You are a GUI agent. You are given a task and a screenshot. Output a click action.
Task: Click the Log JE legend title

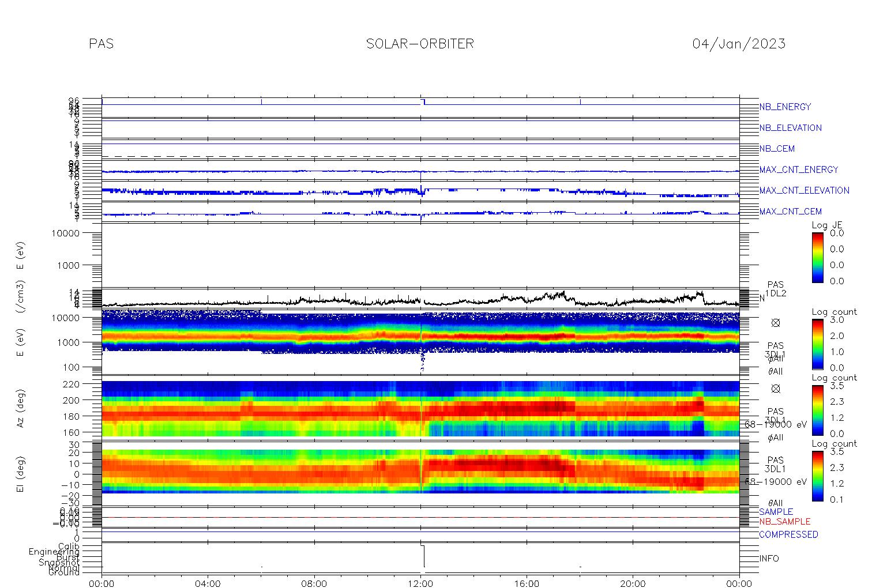828,225
